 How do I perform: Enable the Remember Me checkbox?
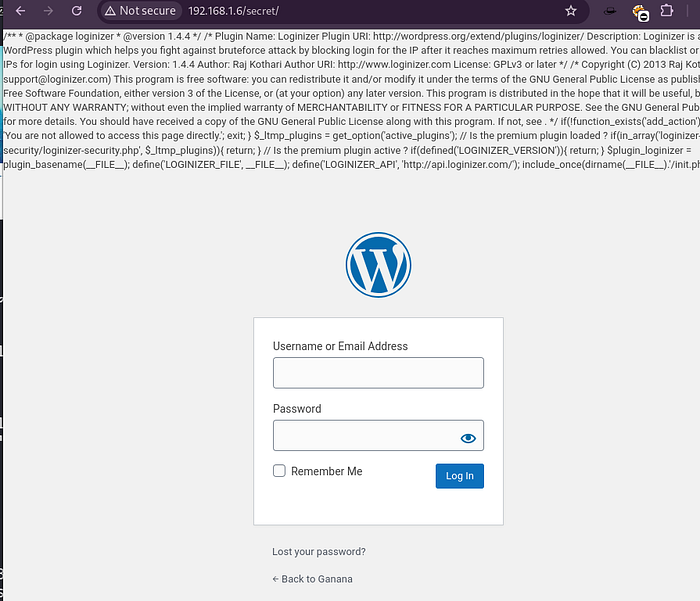tap(280, 471)
